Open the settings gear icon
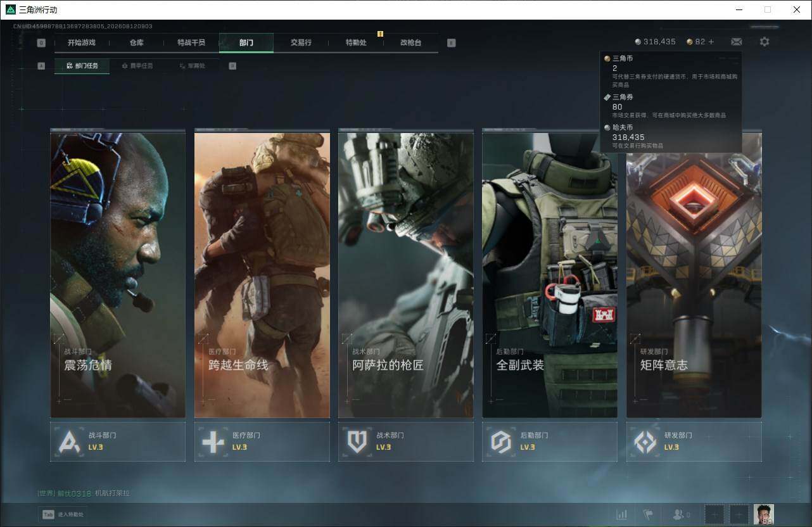The height and width of the screenshot is (527, 812). (x=764, y=42)
